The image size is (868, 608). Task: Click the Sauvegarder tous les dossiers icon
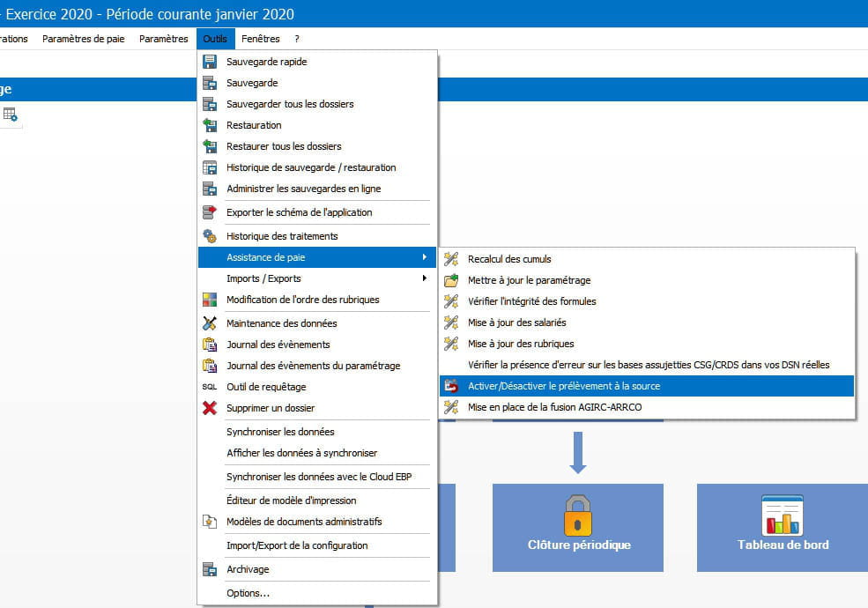pyautogui.click(x=210, y=104)
